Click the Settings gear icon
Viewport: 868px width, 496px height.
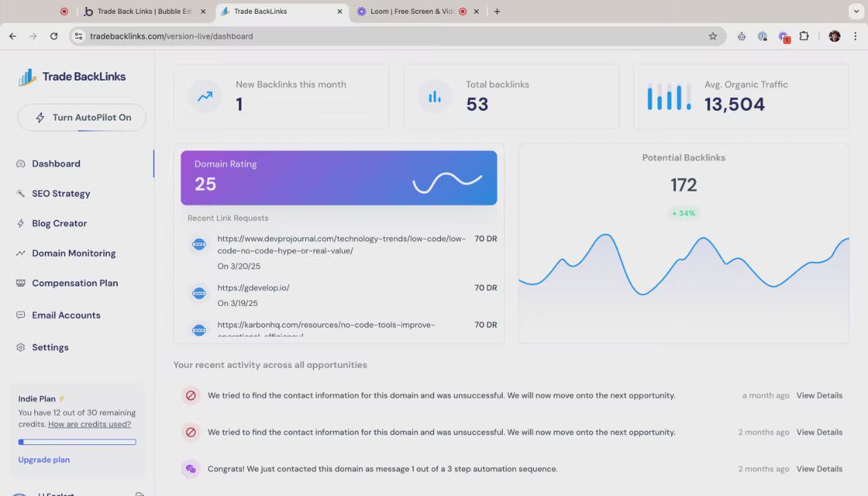click(21, 347)
